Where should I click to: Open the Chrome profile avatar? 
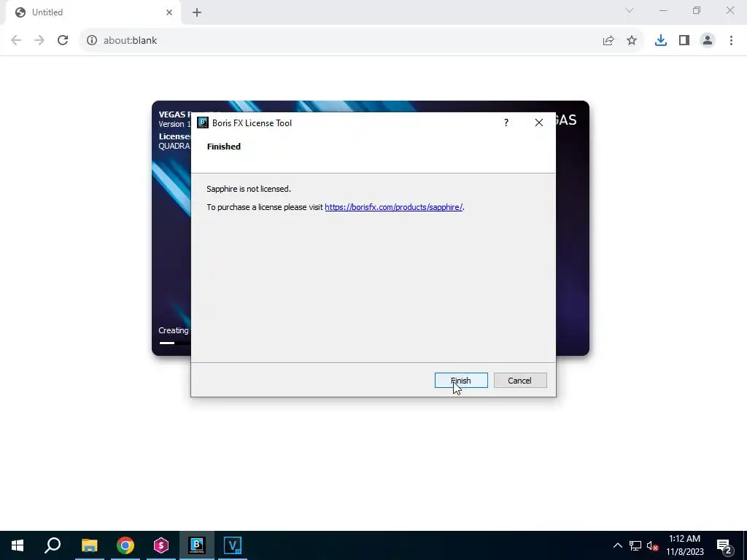pos(708,41)
